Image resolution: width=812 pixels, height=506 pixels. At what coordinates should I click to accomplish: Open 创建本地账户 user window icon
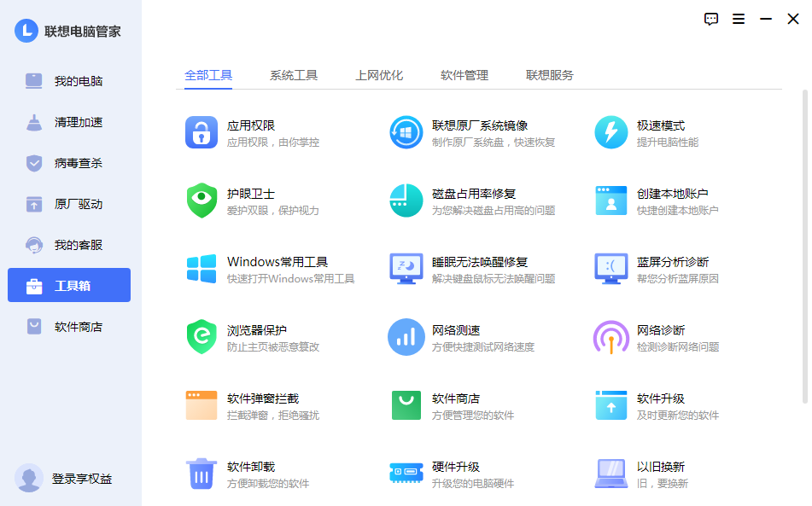pos(611,201)
